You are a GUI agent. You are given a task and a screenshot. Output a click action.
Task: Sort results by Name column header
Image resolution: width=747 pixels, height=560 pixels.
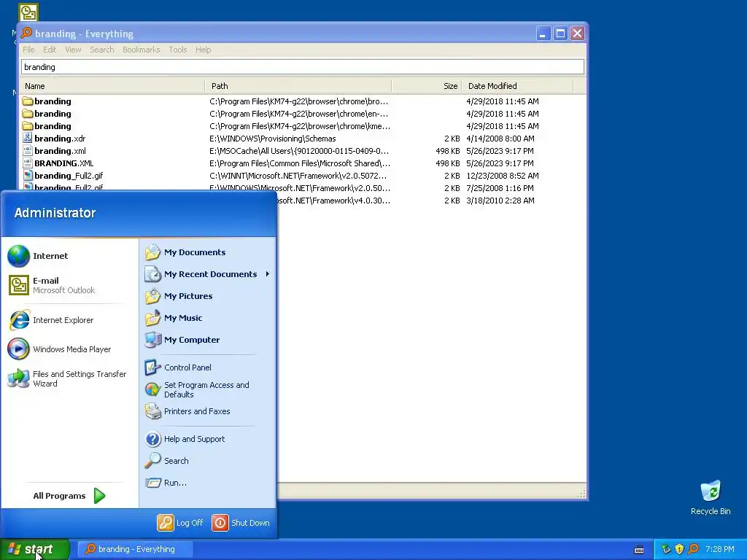[113, 86]
